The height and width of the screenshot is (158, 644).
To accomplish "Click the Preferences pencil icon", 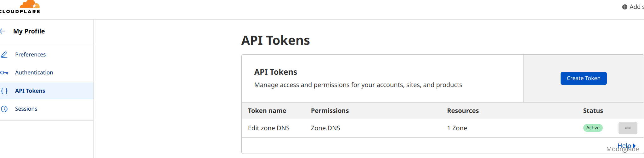I will (4, 55).
